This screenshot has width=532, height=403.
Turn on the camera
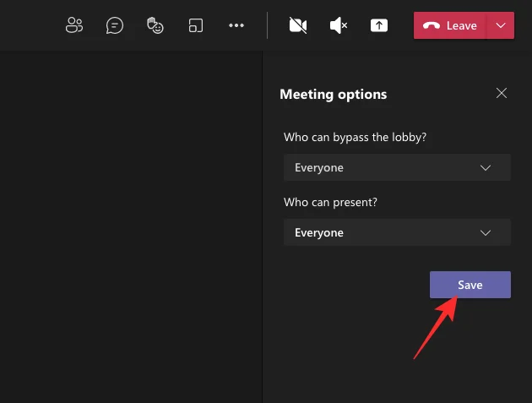[x=297, y=25]
